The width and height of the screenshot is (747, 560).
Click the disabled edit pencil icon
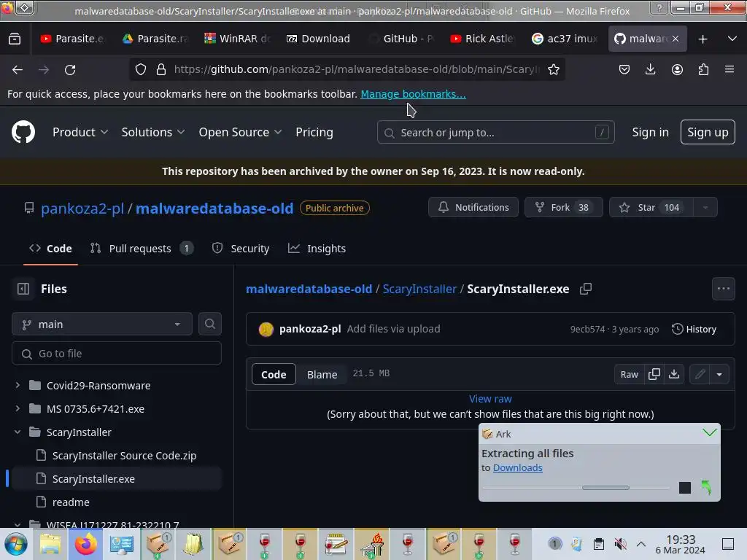click(x=700, y=374)
